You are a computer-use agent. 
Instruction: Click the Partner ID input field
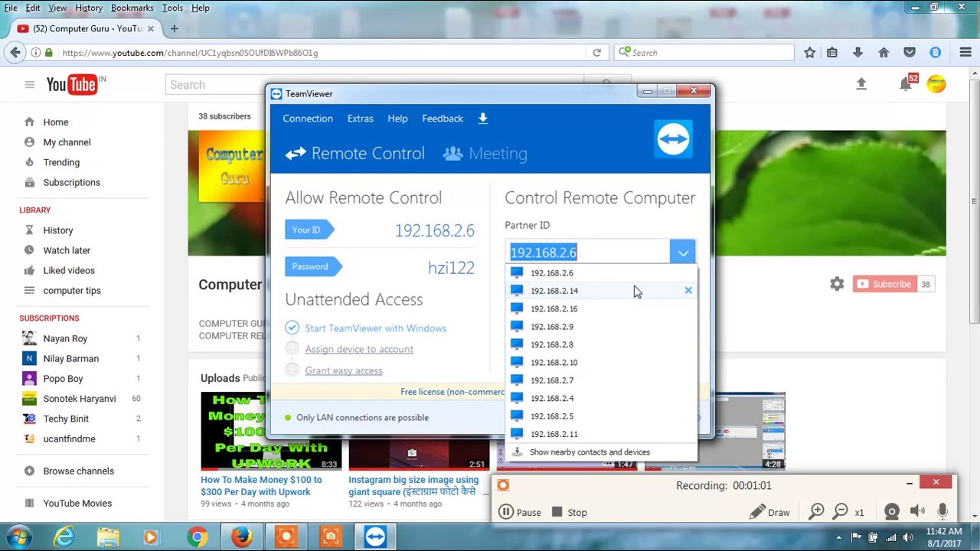(587, 253)
